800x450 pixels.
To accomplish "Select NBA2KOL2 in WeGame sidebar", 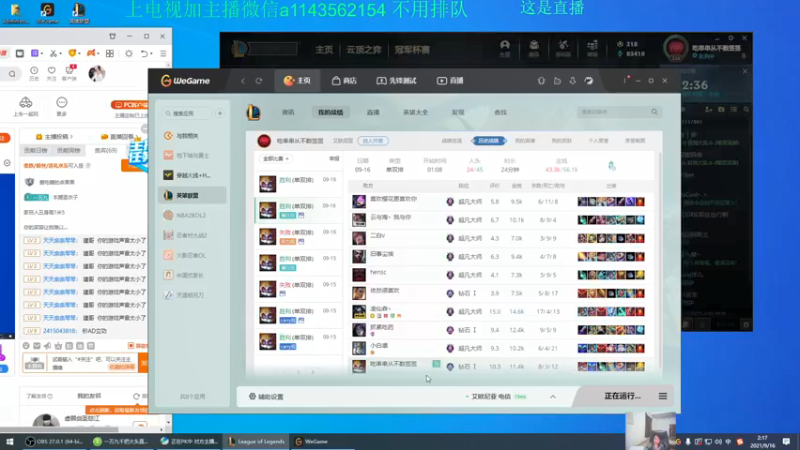I will click(192, 215).
